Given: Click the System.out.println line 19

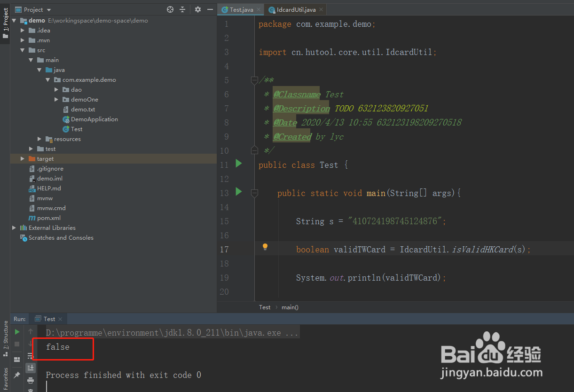Looking at the screenshot, I should click(371, 278).
